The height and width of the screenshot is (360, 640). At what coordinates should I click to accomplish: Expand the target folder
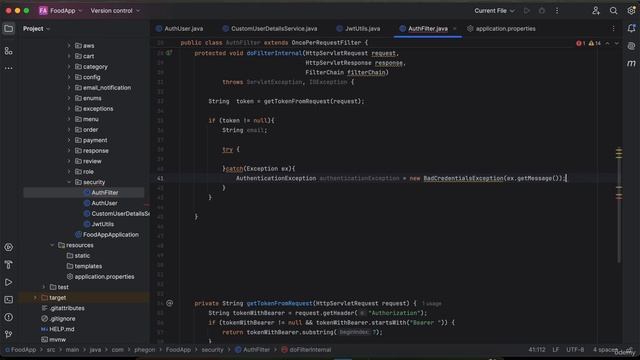35,298
